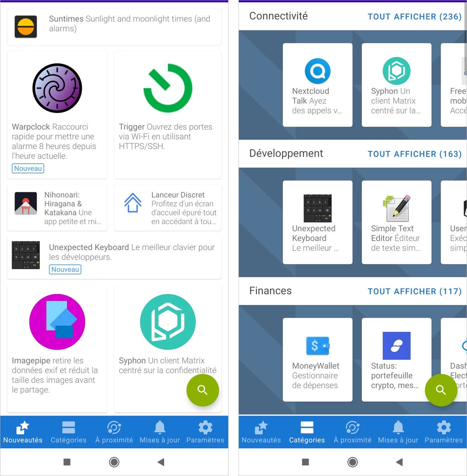This screenshot has height=476, width=467.
Task: Open the Suntimes app icon
Action: click(26, 26)
